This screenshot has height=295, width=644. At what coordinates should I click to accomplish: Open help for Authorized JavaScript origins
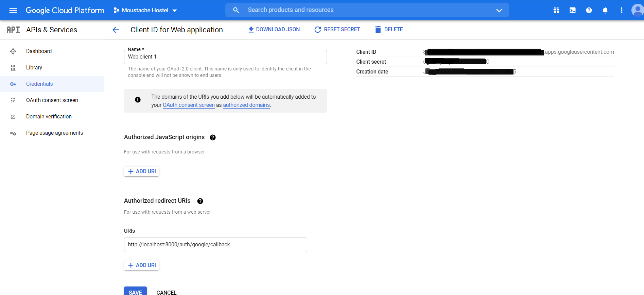[x=213, y=137]
